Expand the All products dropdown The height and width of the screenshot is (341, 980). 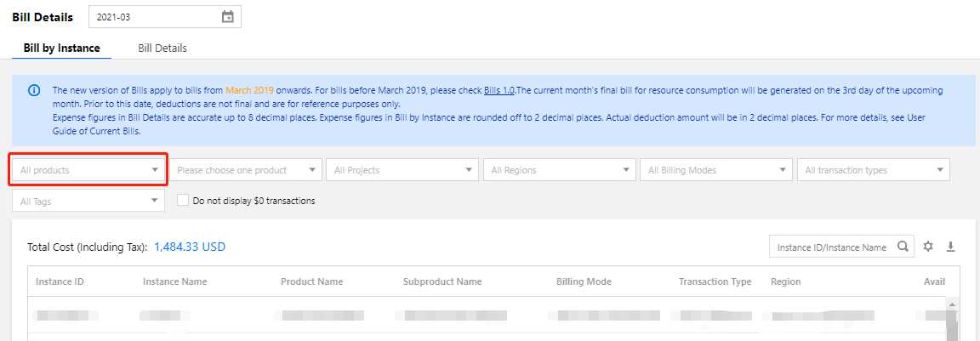pos(88,170)
